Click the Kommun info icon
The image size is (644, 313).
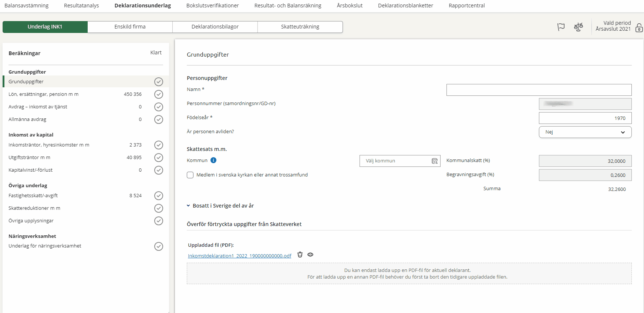pos(213,160)
